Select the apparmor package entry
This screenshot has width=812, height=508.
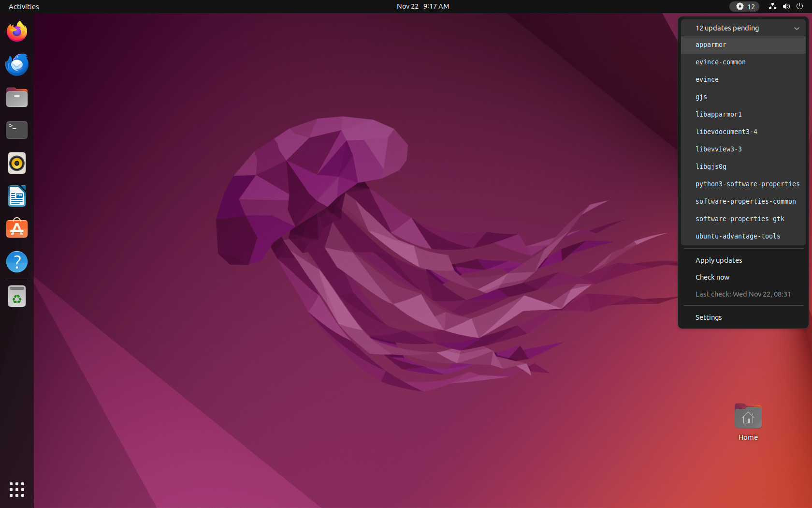click(743, 45)
